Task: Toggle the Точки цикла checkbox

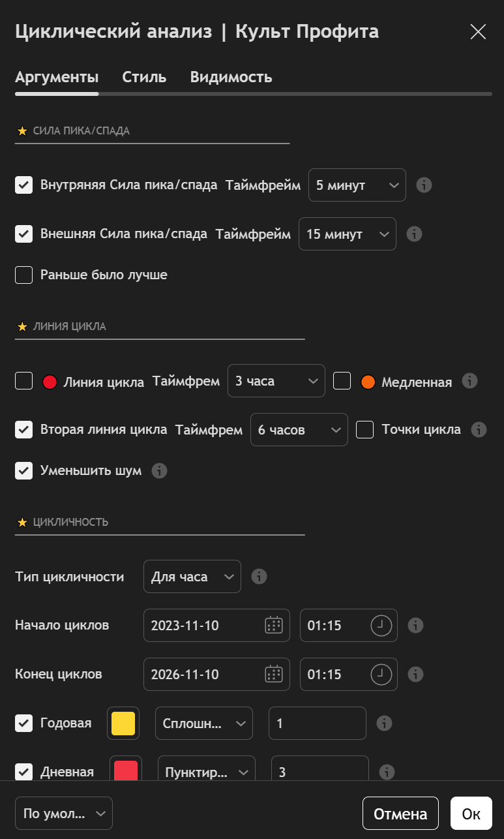Action: click(x=364, y=430)
